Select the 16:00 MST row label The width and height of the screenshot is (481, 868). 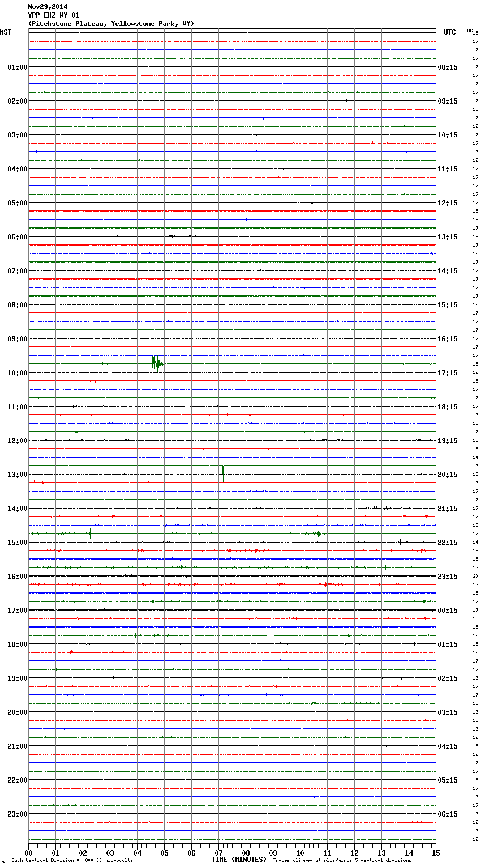[18, 577]
